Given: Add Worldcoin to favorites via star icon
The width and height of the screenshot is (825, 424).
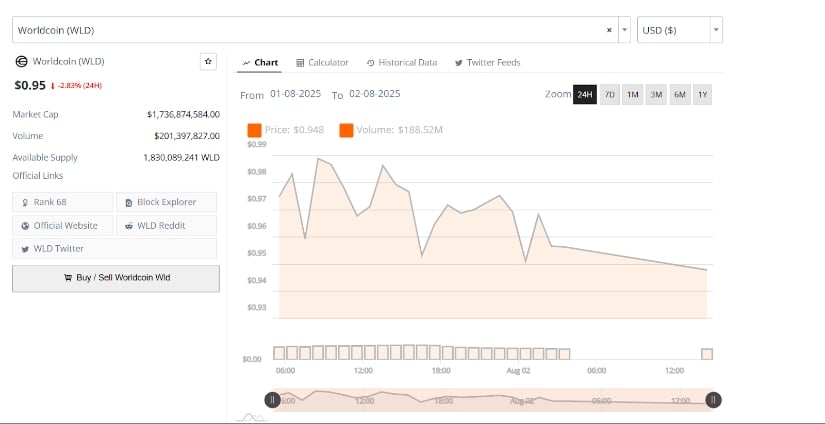Looking at the screenshot, I should (x=208, y=62).
